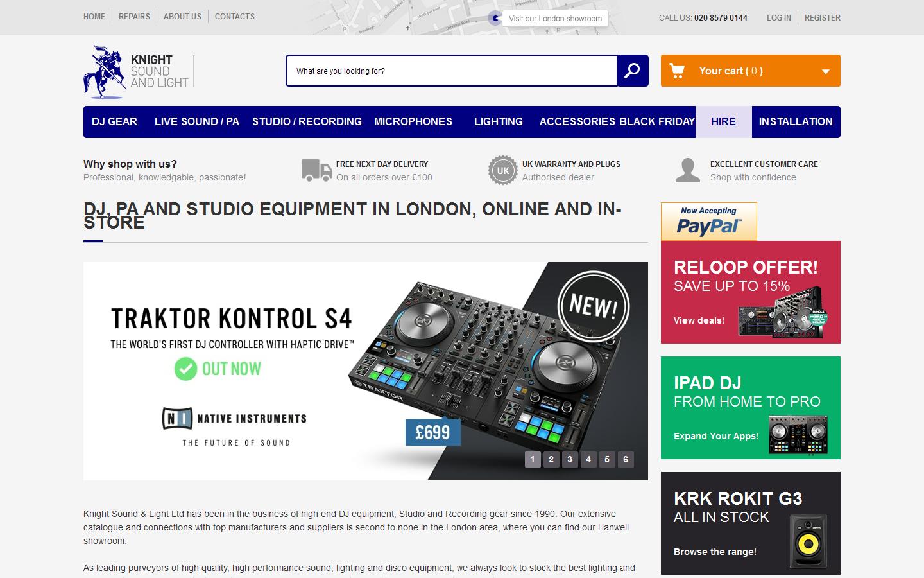Open the DJ Gear menu
Viewport: 924px width, 578px height.
coord(114,122)
